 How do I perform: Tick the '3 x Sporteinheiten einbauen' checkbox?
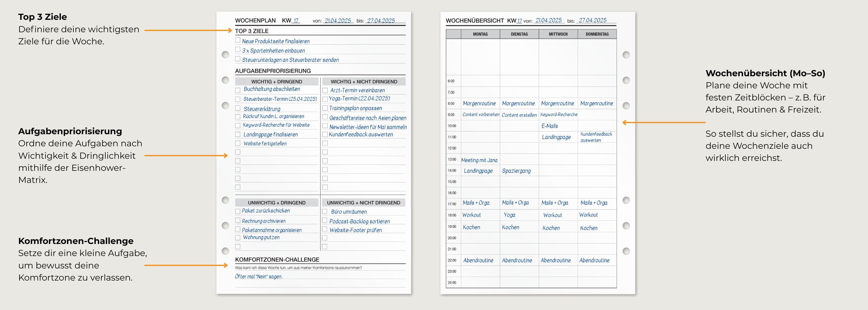[x=237, y=50]
